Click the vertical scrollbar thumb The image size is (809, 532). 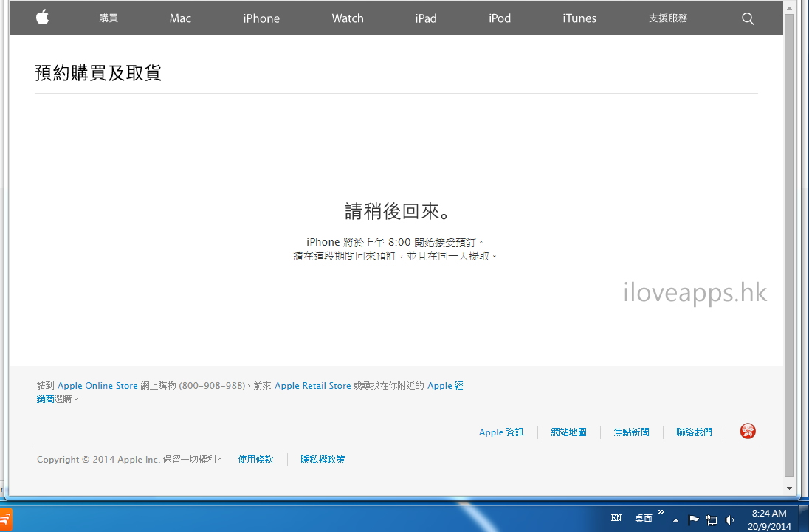point(789,246)
